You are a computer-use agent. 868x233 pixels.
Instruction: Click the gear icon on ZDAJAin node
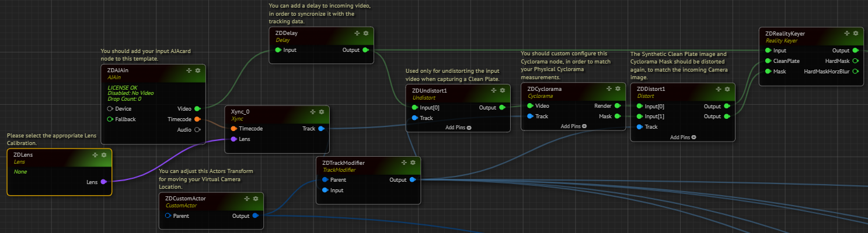tap(198, 70)
